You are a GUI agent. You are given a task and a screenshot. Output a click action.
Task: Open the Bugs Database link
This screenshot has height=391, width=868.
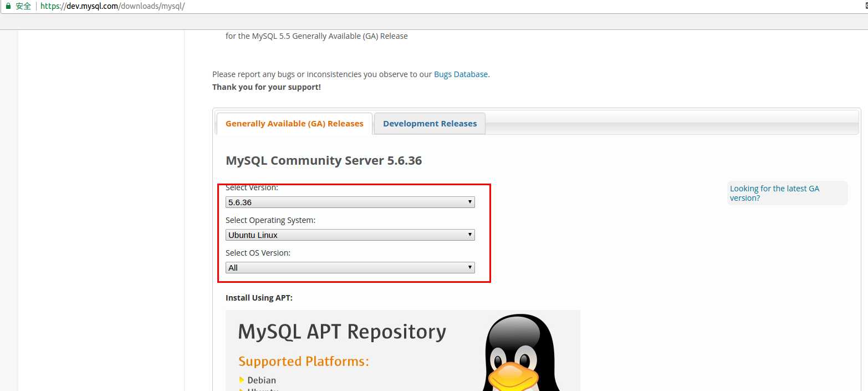(x=461, y=74)
